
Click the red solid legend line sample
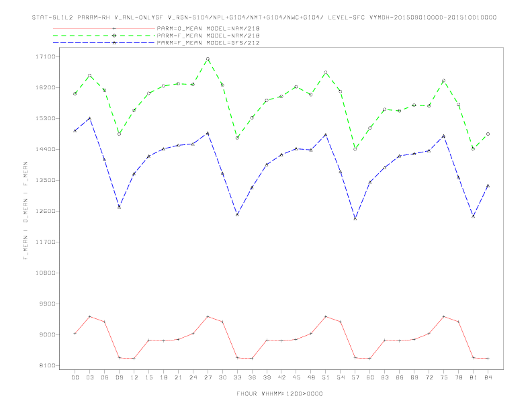(x=104, y=28)
